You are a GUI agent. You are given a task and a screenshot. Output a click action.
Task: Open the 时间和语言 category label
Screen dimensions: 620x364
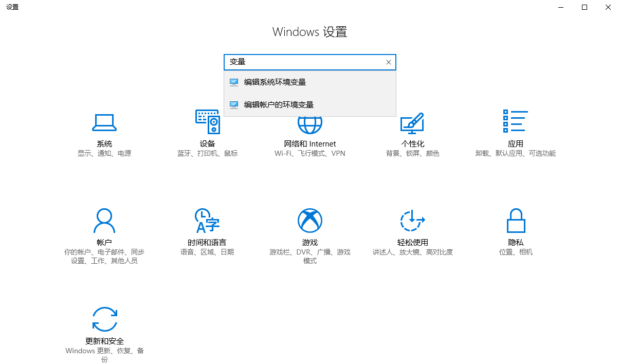207,243
